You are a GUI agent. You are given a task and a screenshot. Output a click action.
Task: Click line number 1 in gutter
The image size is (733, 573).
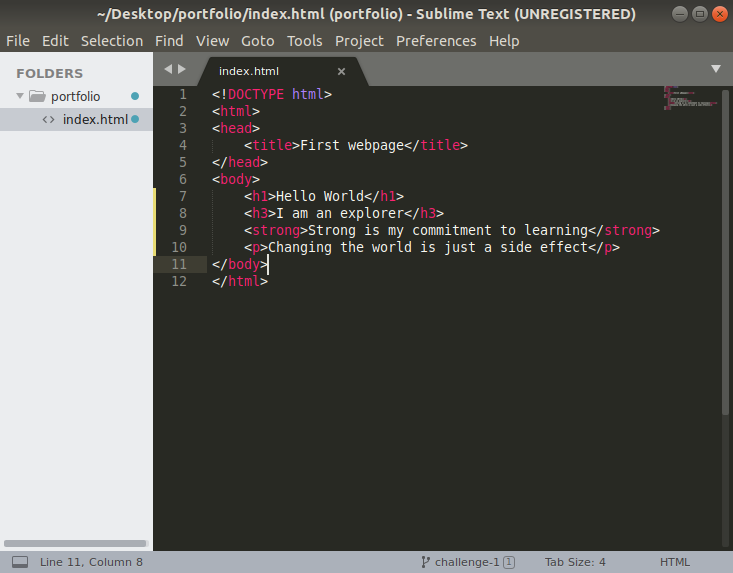[183, 94]
